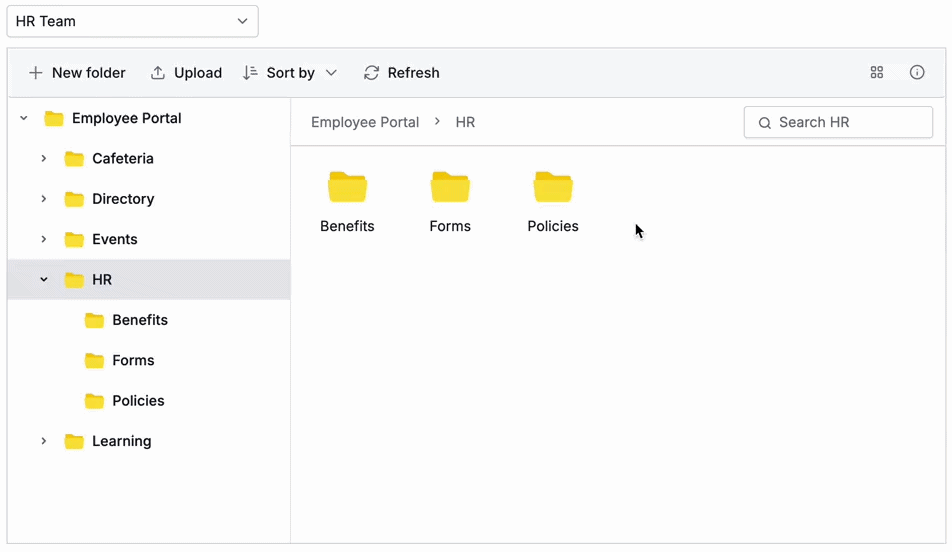Click the search magnifier icon
Screen dimensions: 952x552
coord(764,123)
